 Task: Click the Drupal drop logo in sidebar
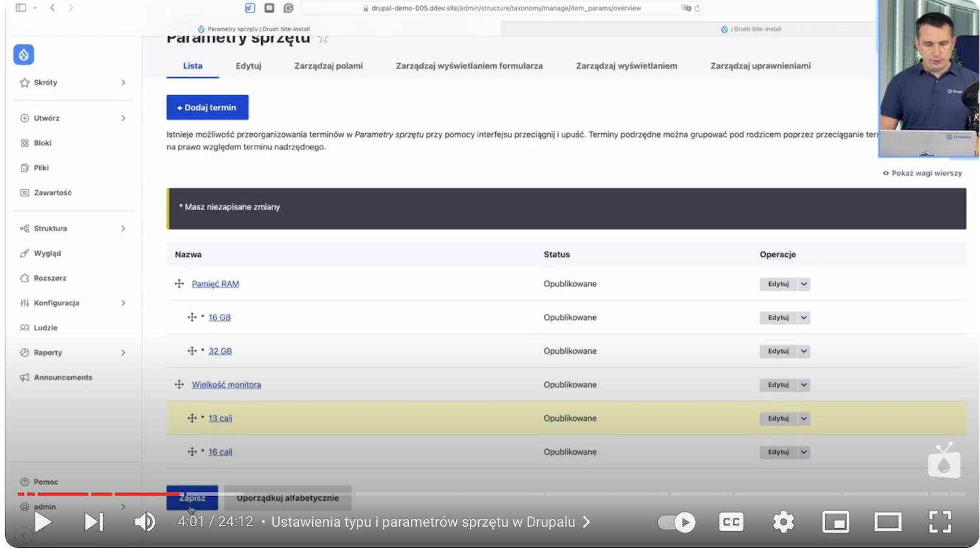pos(24,55)
